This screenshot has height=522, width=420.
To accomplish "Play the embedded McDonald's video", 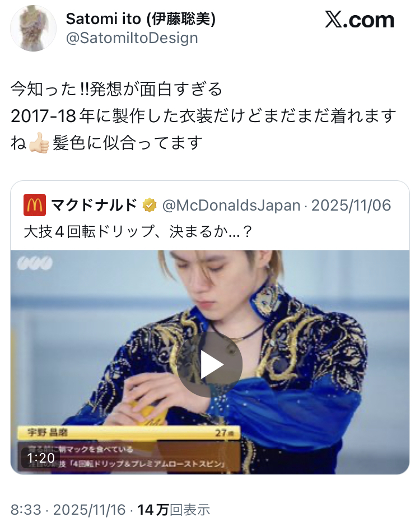I will pyautogui.click(x=209, y=364).
